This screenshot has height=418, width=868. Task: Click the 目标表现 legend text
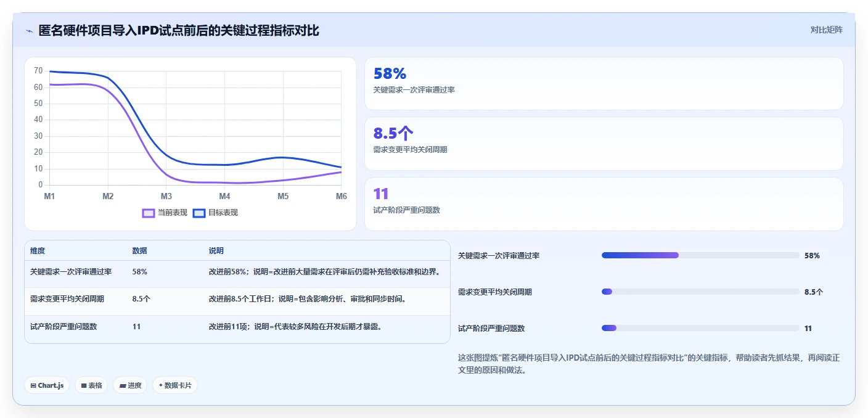pyautogui.click(x=223, y=213)
